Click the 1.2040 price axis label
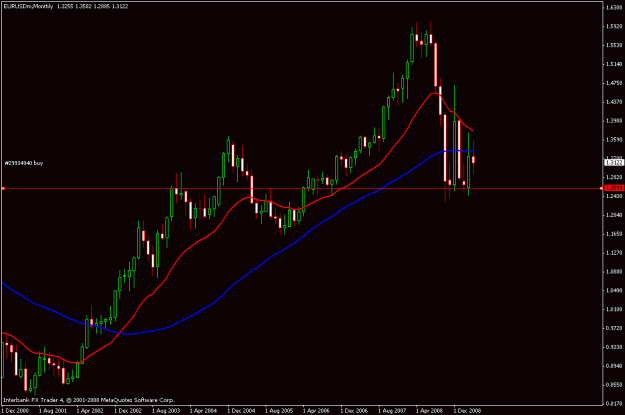Image resolution: width=625 pixels, height=415 pixels. 615,215
